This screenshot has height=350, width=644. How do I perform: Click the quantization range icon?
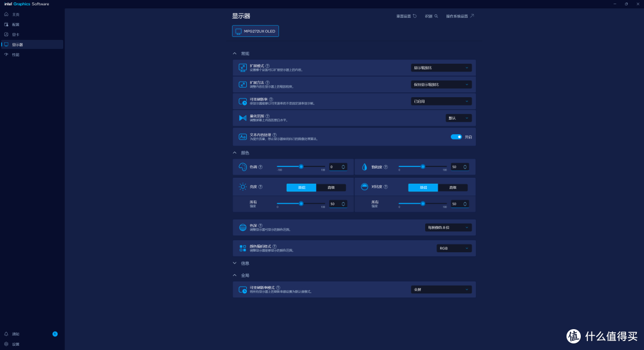(243, 118)
